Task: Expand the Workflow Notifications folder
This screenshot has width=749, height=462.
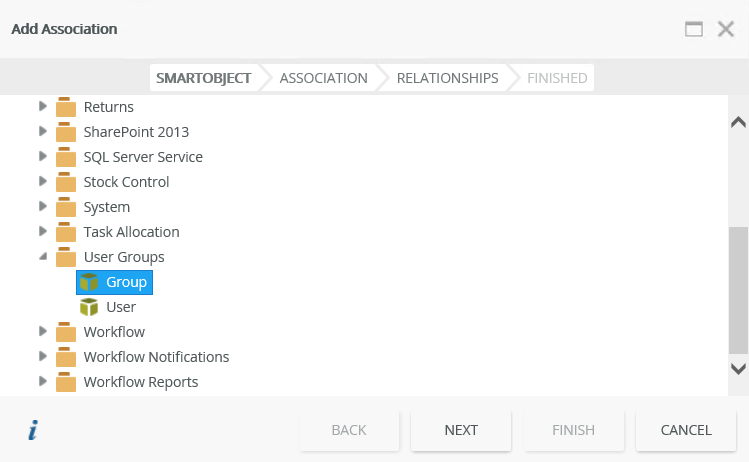Action: (42, 356)
